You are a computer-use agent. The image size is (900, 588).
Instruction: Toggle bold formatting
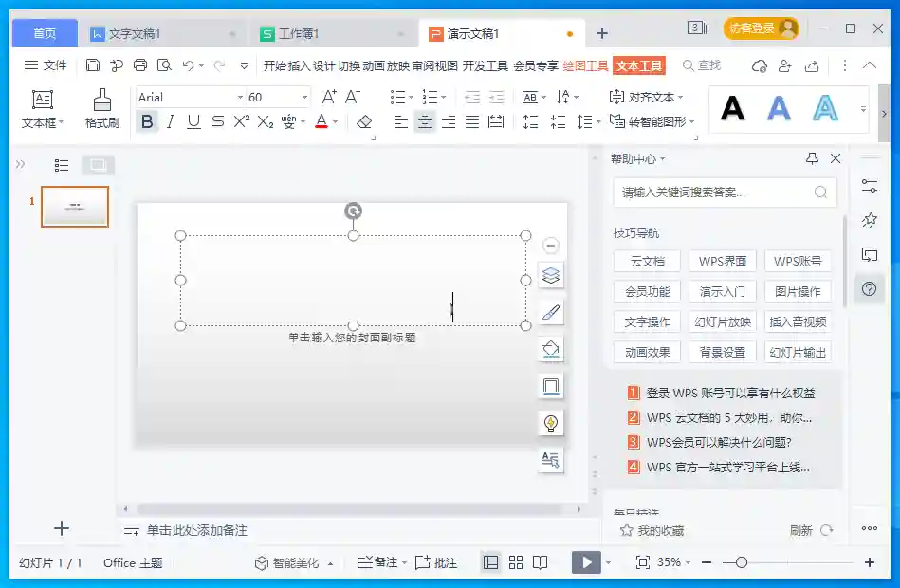click(x=148, y=121)
